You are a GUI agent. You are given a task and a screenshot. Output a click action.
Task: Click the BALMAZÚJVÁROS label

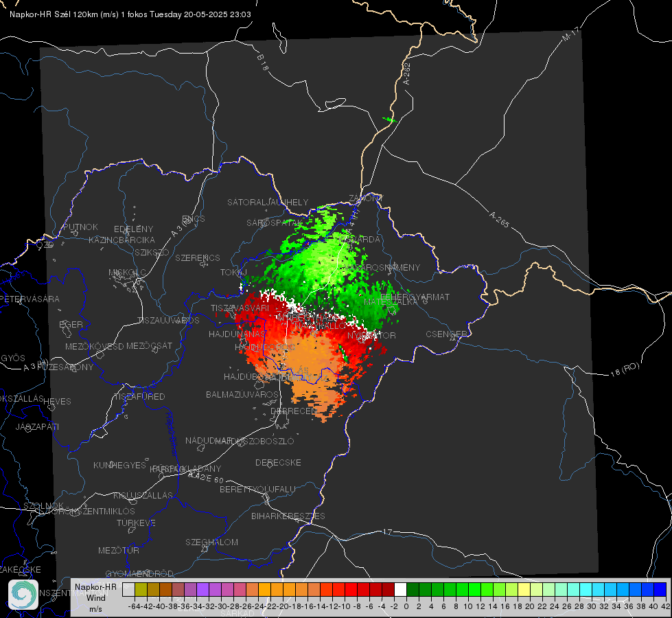point(242,394)
